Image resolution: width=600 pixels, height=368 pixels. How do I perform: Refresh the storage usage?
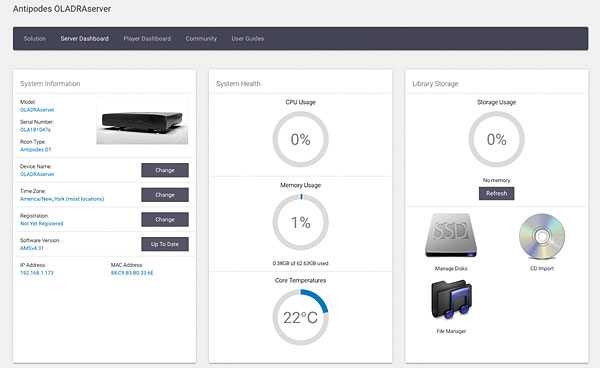[x=496, y=194]
